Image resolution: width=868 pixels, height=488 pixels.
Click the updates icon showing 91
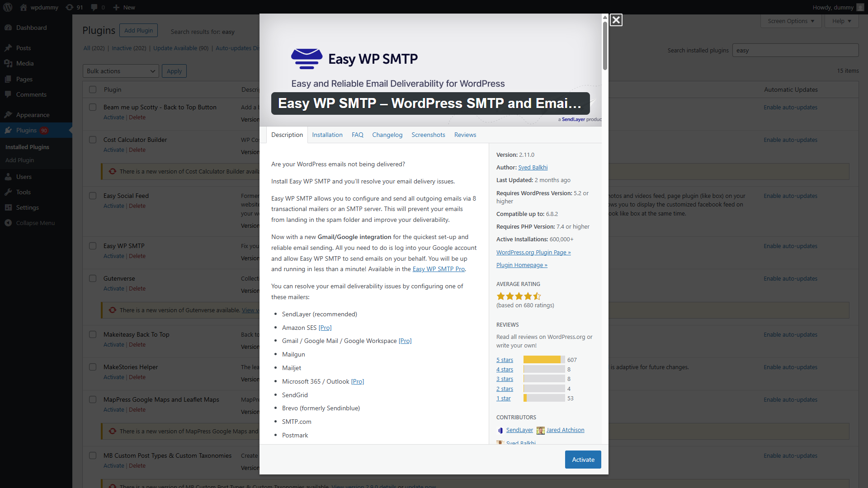click(74, 7)
